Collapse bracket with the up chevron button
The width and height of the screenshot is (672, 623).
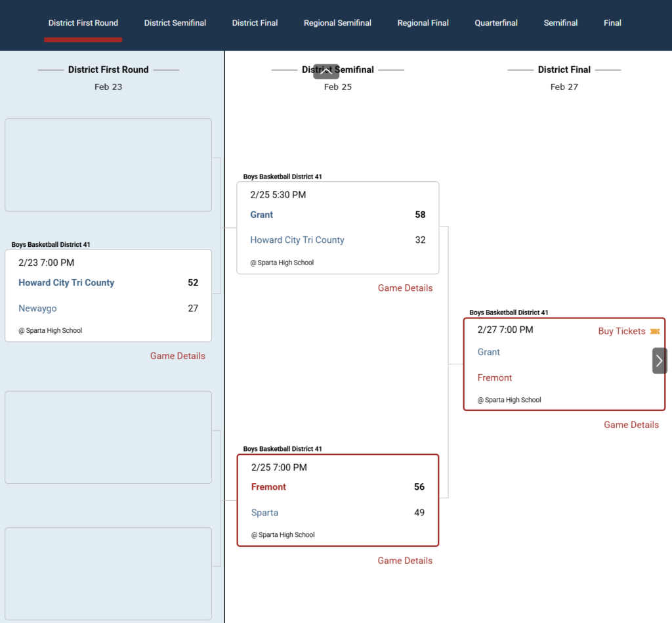[326, 71]
